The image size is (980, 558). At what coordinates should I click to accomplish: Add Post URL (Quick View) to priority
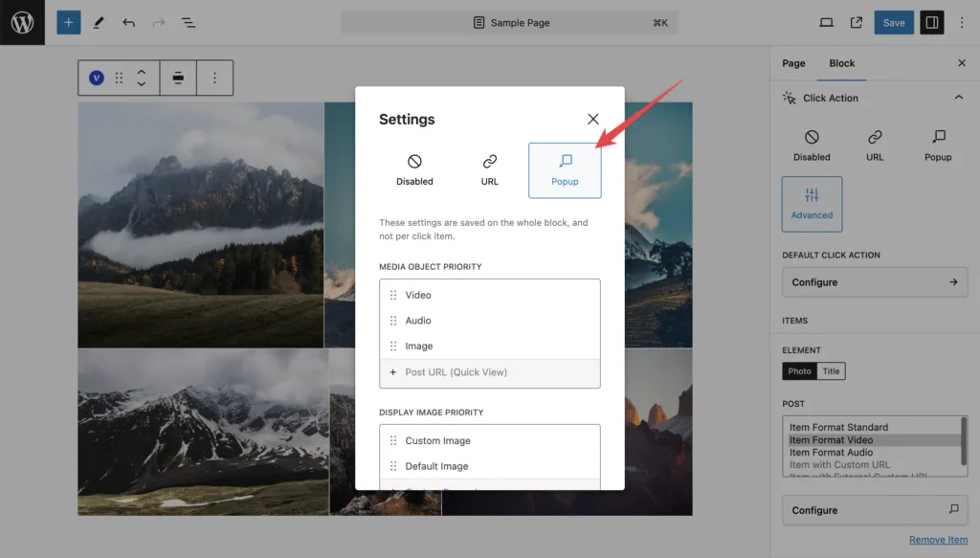pos(489,372)
